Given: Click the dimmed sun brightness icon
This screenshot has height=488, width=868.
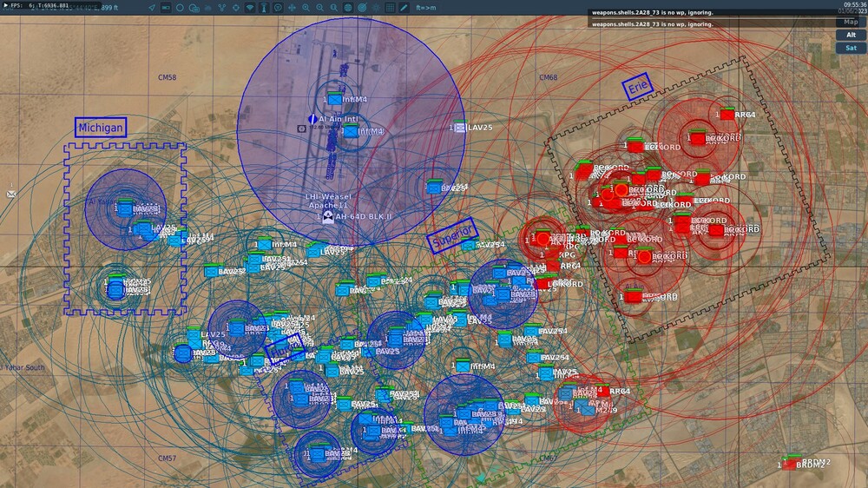Looking at the screenshot, I should pos(376,8).
